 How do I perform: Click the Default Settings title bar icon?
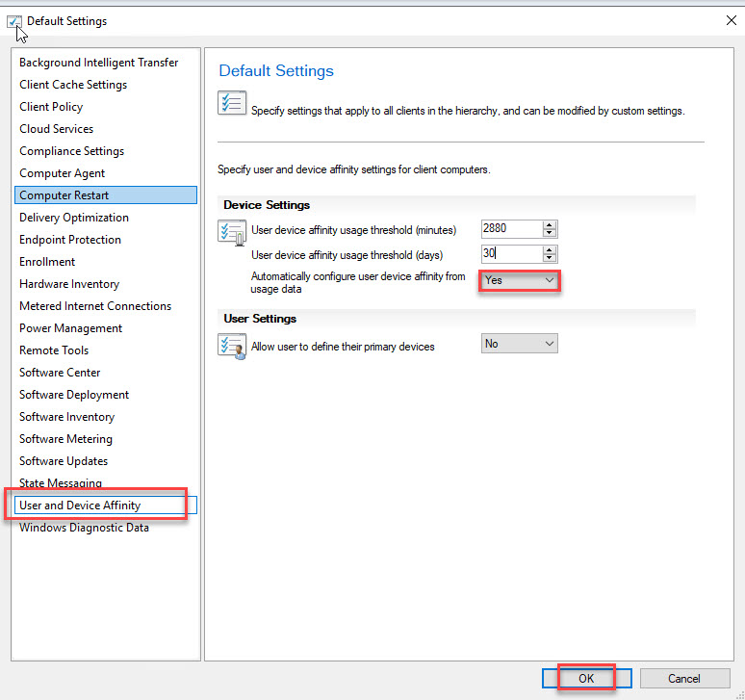(x=13, y=20)
